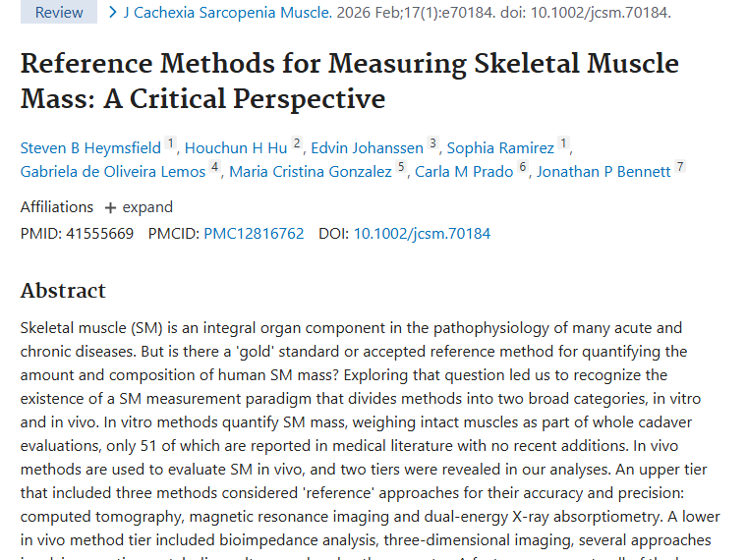
Task: Click affiliation superscript 5 after Gonzalez
Action: 401,168
